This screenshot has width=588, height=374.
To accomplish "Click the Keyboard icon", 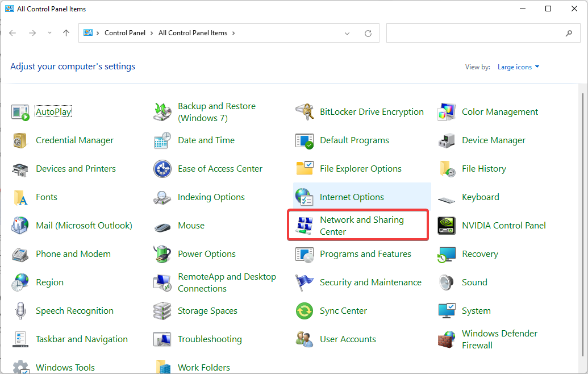I will (447, 200).
